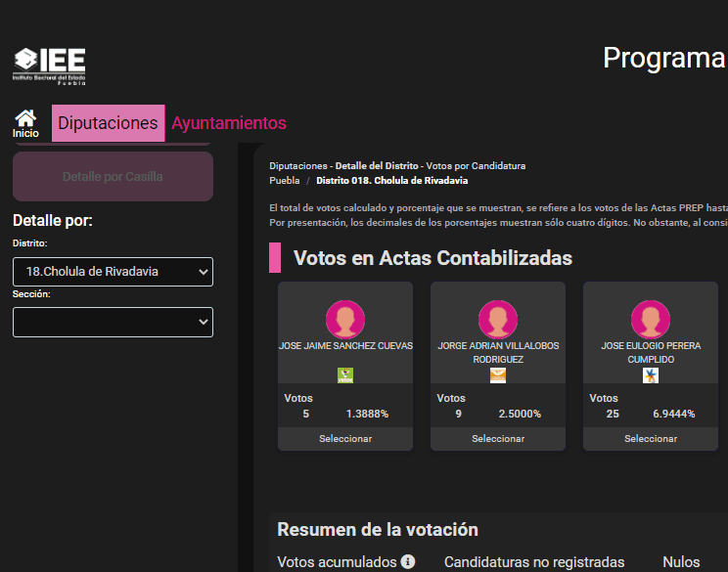Click the 2.5000% percentage value

point(520,414)
